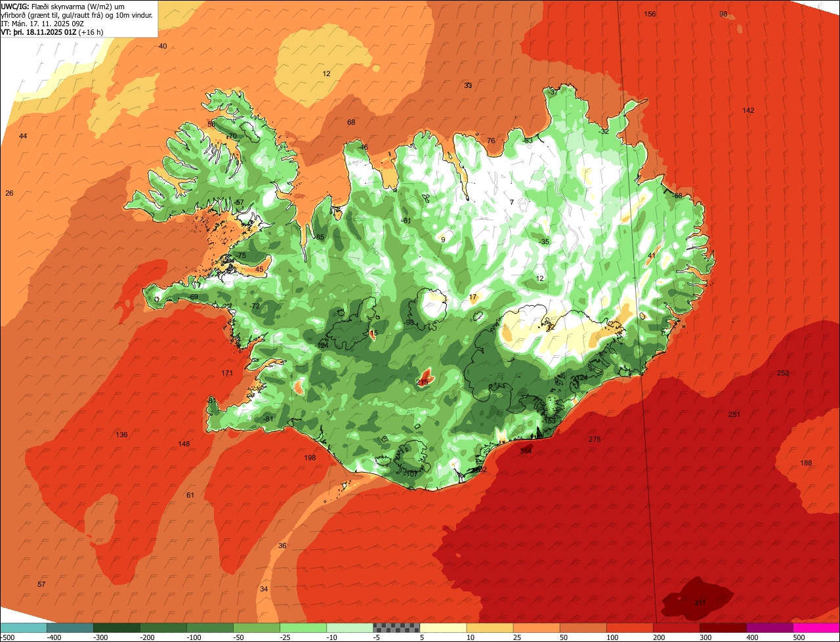Click the map value 98
This screenshot has width=840, height=642.
point(723,14)
